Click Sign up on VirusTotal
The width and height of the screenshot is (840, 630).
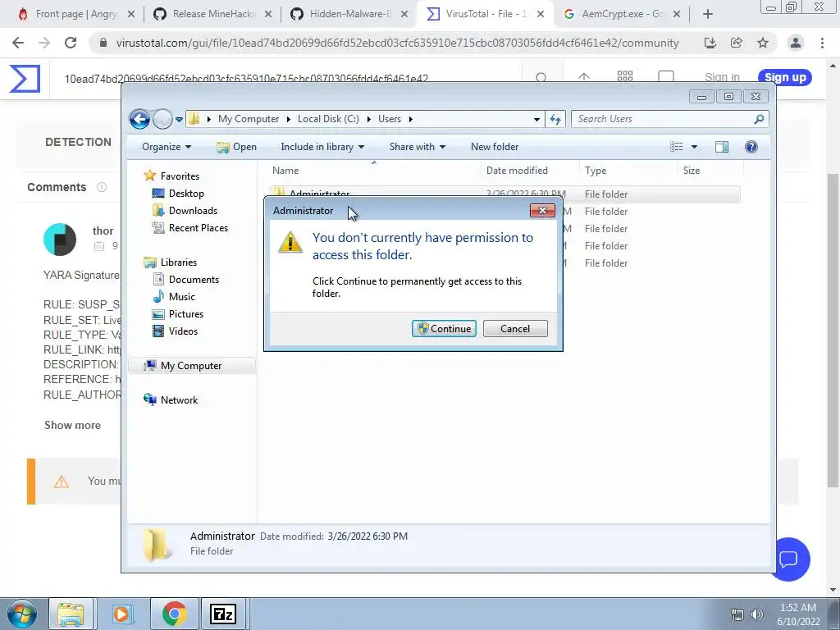tap(785, 77)
